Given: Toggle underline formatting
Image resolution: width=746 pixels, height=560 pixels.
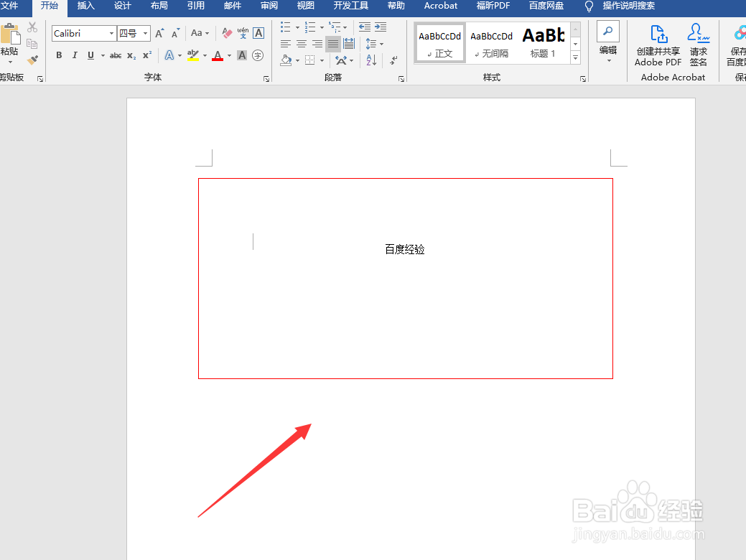Looking at the screenshot, I should (x=91, y=56).
